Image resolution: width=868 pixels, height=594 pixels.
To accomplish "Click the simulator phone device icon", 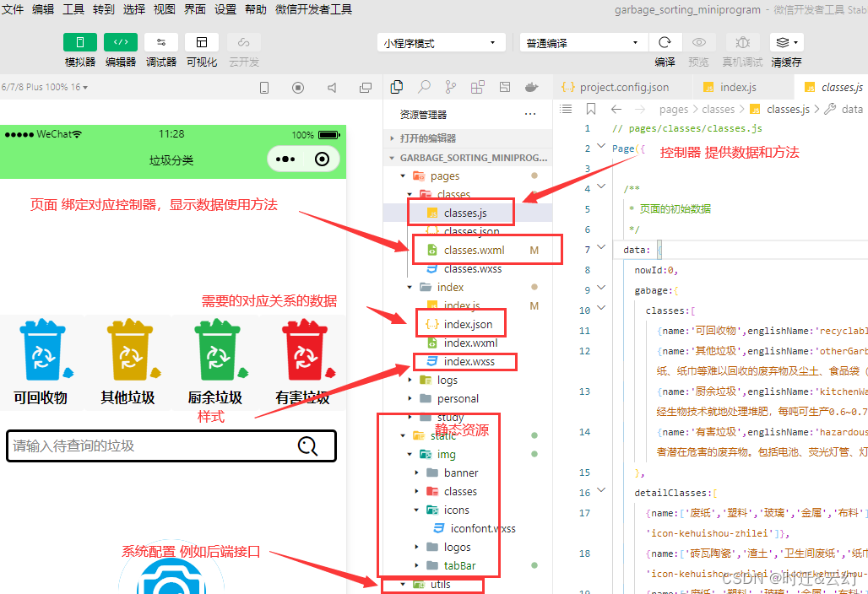I will (x=264, y=88).
